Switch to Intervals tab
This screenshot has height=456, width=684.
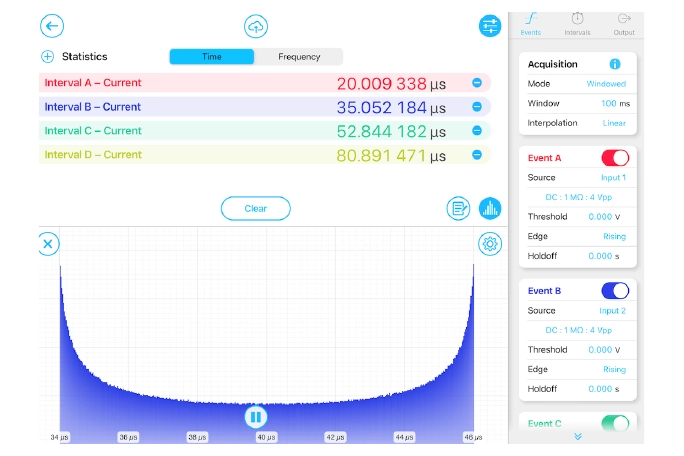tap(577, 24)
